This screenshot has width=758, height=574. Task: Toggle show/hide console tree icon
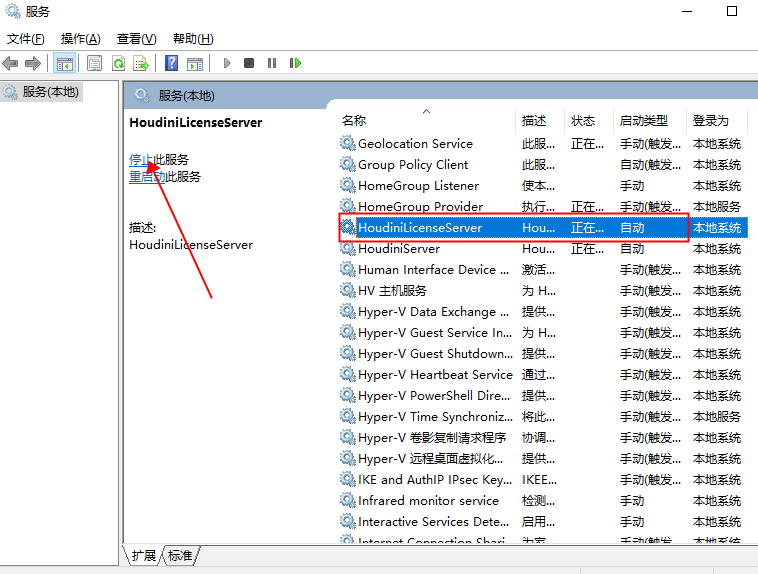pos(64,63)
